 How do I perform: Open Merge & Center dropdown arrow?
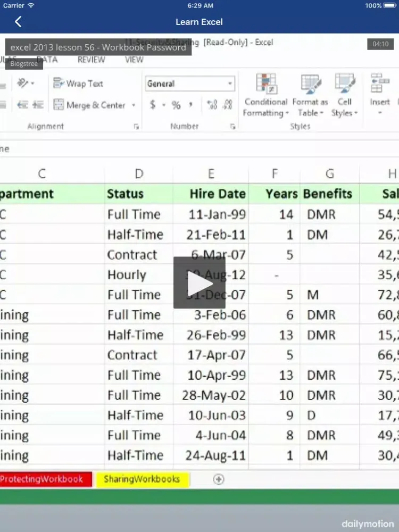pos(134,105)
